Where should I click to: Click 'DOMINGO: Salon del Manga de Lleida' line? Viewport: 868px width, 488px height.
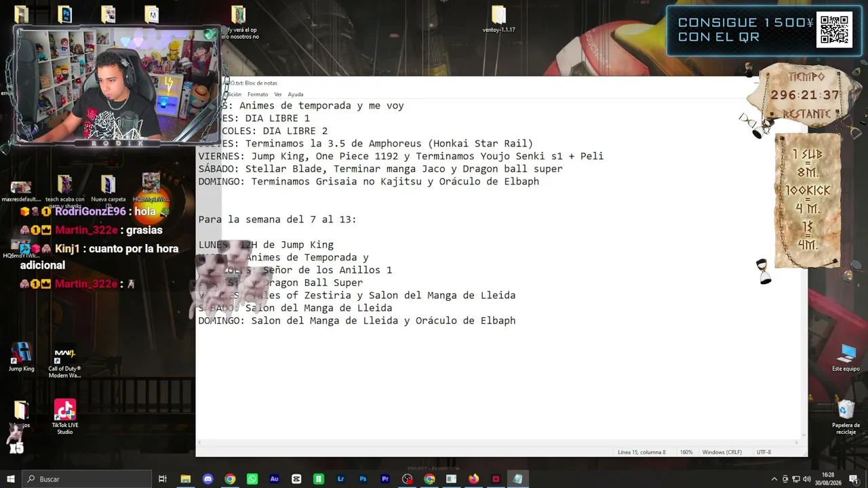pos(357,321)
